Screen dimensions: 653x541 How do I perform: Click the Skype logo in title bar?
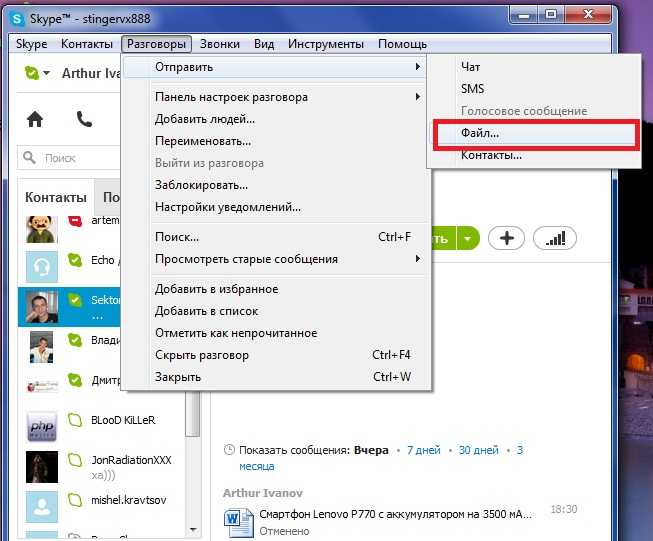pos(17,19)
